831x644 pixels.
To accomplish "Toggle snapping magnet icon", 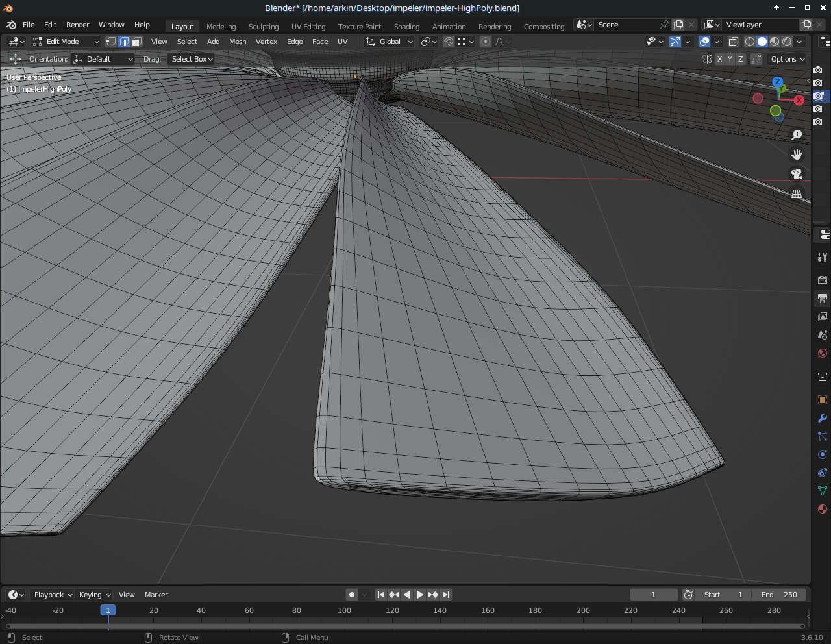I will (x=449, y=42).
